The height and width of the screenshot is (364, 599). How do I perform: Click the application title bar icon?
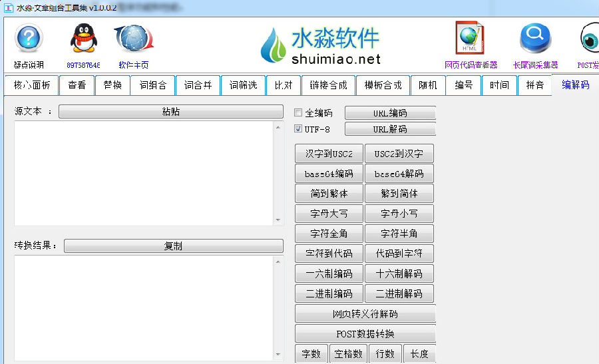(9, 7)
